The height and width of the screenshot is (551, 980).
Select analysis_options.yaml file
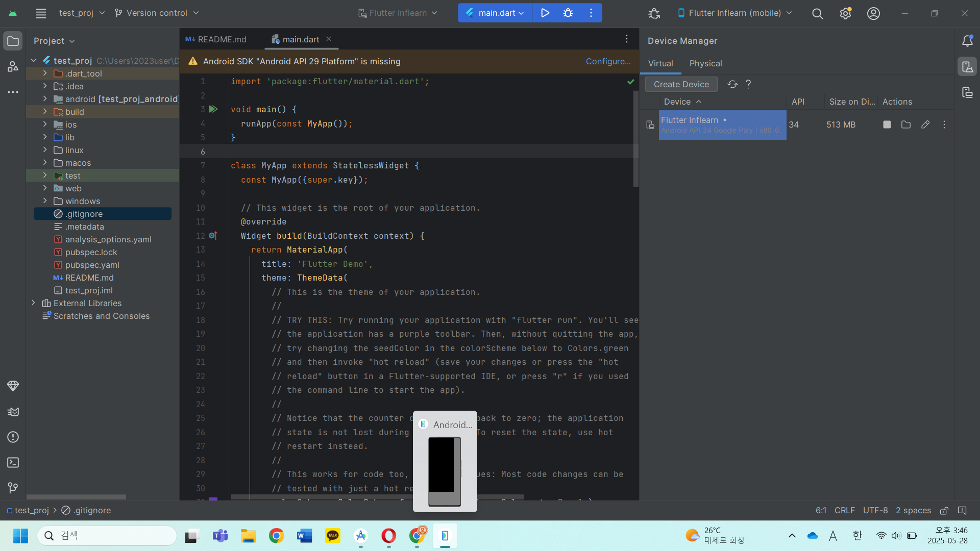(x=108, y=239)
